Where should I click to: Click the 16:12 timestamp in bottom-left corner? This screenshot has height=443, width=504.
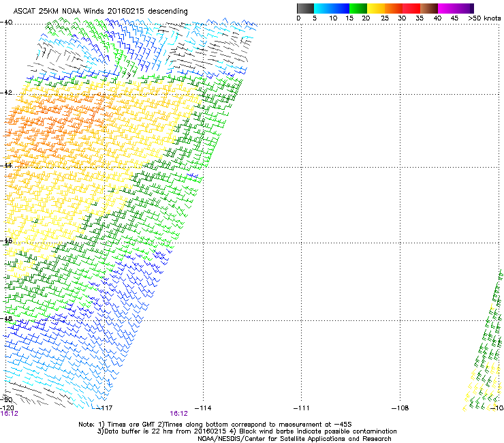9,413
